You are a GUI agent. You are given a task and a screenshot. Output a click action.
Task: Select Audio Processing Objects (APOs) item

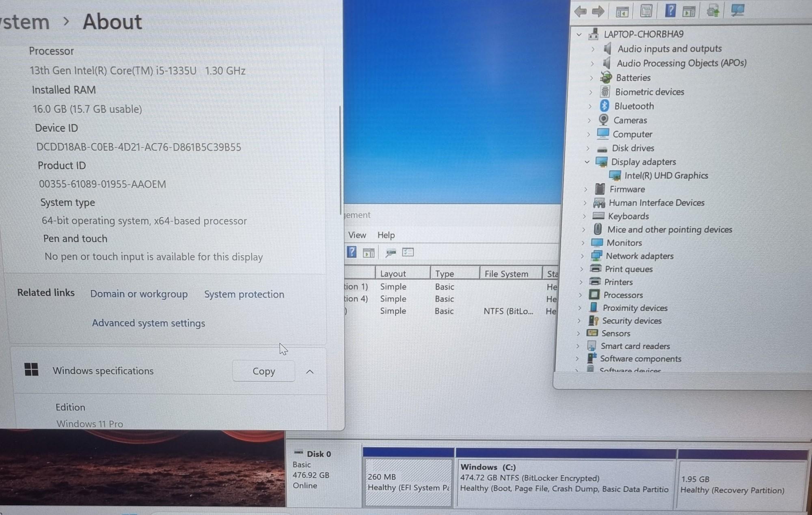681,63
